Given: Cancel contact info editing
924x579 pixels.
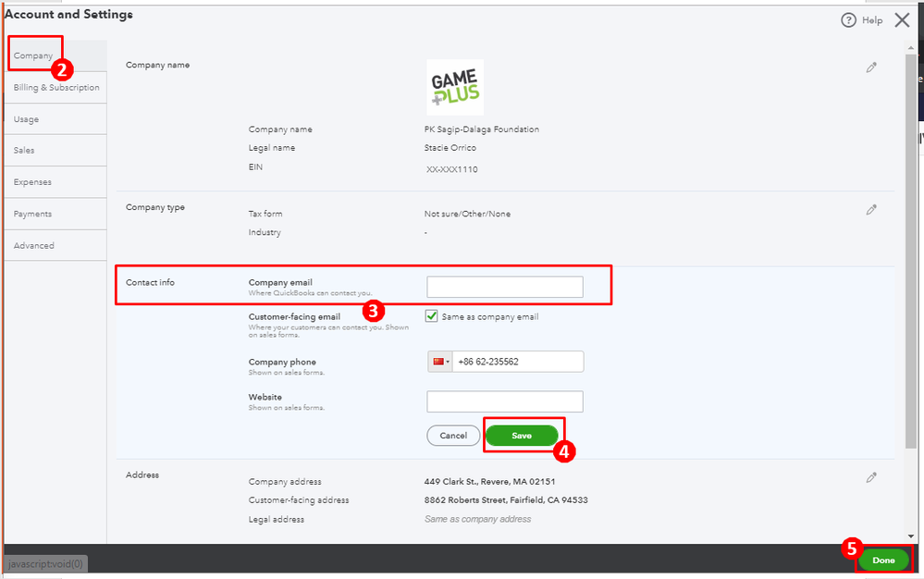Looking at the screenshot, I should (x=453, y=436).
